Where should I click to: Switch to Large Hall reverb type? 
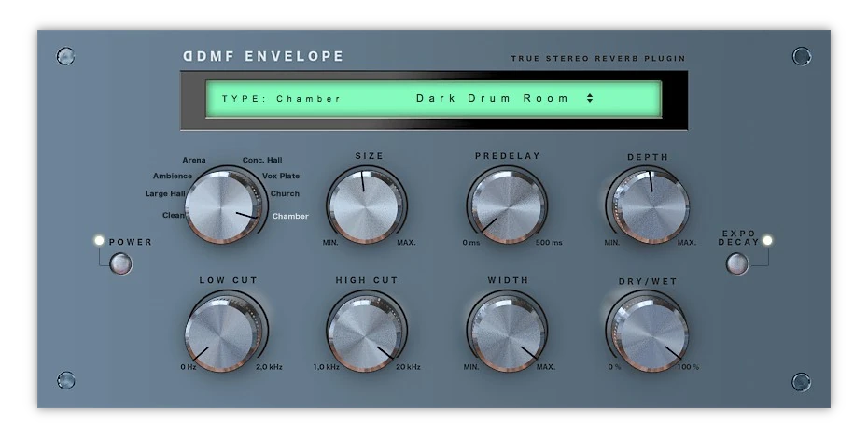164,193
